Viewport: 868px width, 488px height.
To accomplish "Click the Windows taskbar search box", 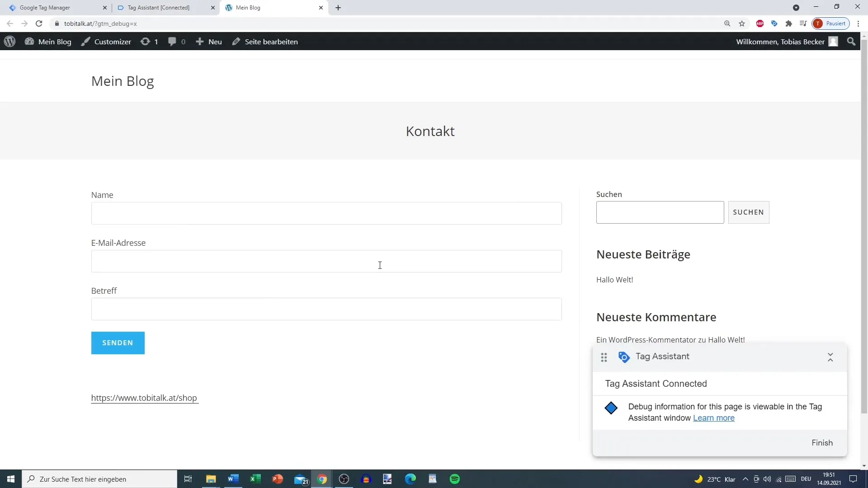I will [x=99, y=479].
